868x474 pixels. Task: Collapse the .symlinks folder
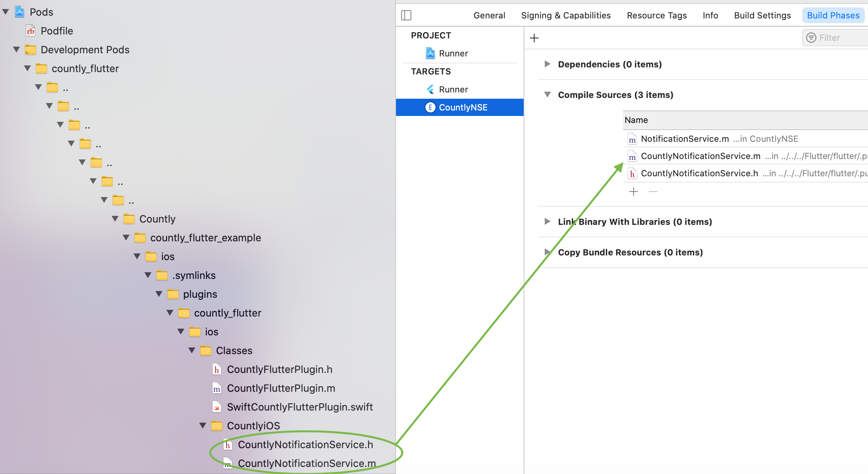tap(148, 275)
